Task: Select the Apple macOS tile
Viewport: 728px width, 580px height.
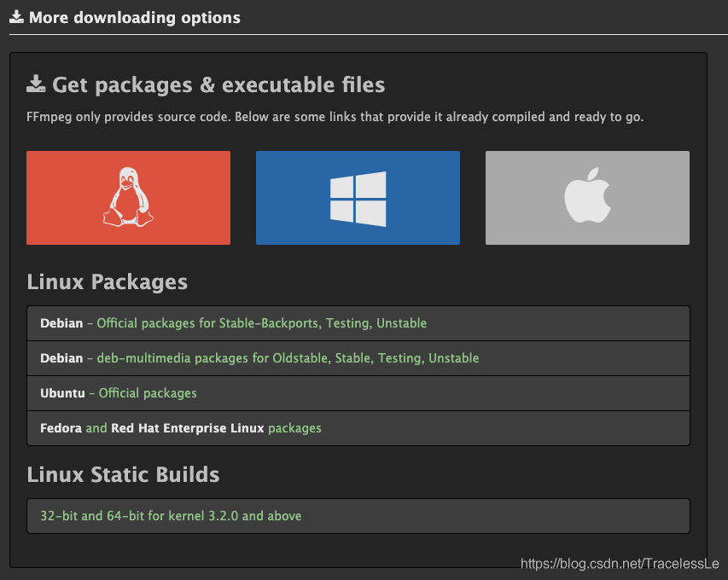Action: (587, 198)
